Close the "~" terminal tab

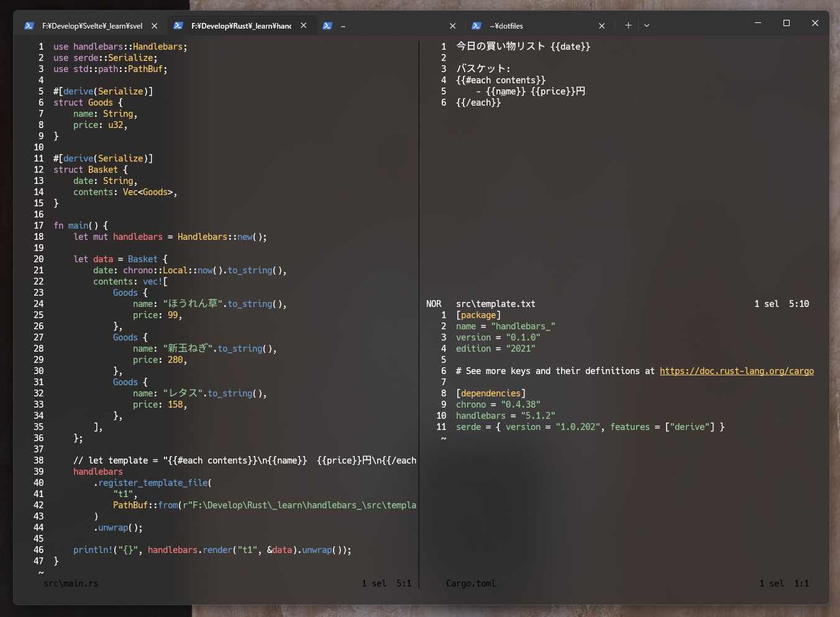[x=453, y=25]
